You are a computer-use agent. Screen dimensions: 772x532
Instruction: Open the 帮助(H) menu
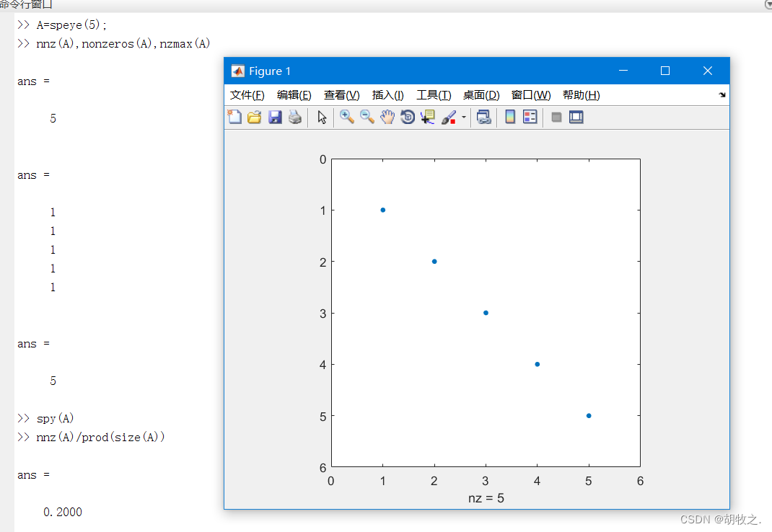581,95
